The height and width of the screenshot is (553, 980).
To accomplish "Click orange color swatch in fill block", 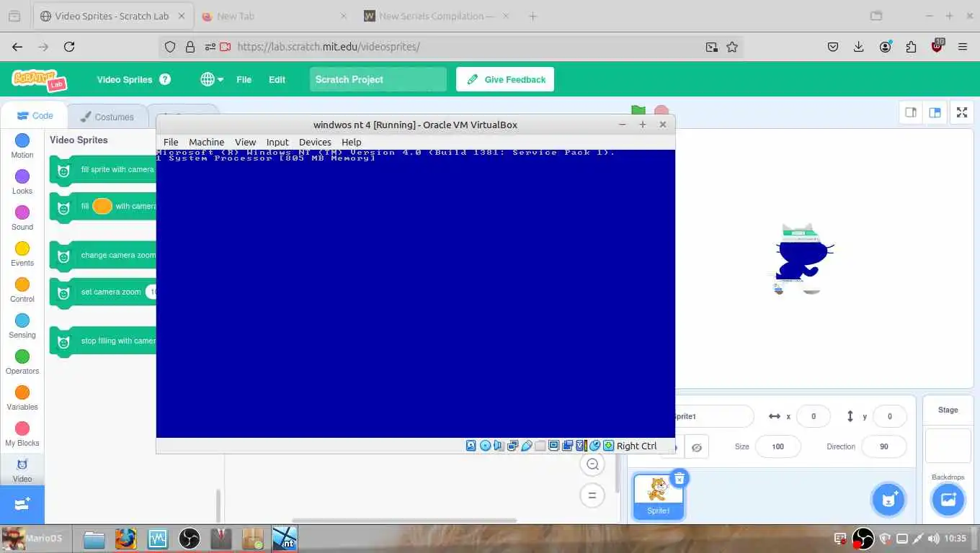I will (x=102, y=206).
